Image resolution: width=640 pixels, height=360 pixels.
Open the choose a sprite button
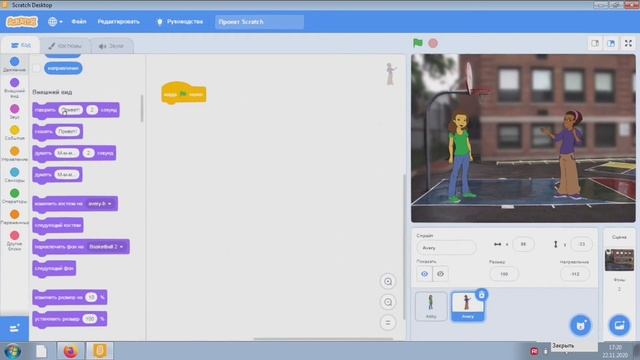coord(580,325)
